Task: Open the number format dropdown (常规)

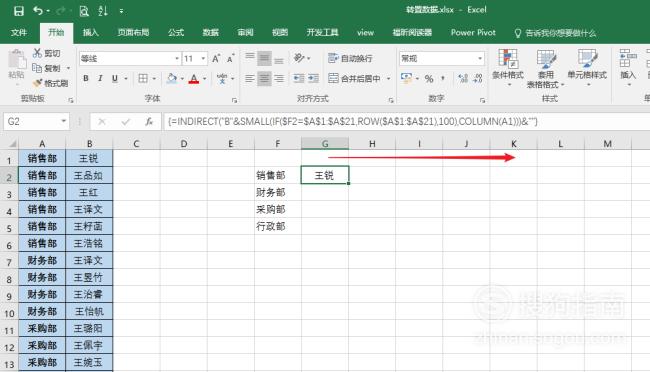Action: (x=480, y=58)
